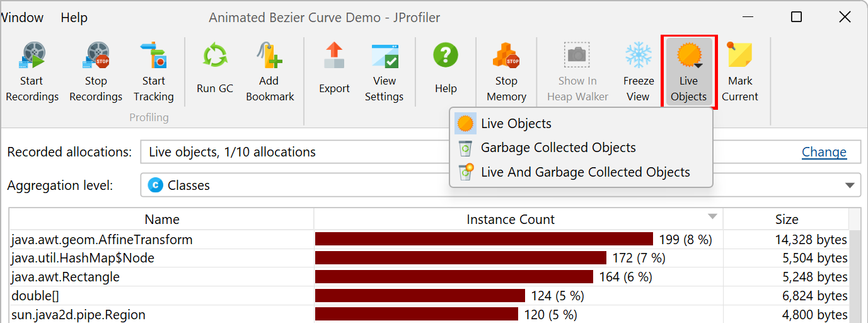Select the java.awt.Rectangle row
Image resolution: width=868 pixels, height=323 pixels.
click(x=429, y=277)
